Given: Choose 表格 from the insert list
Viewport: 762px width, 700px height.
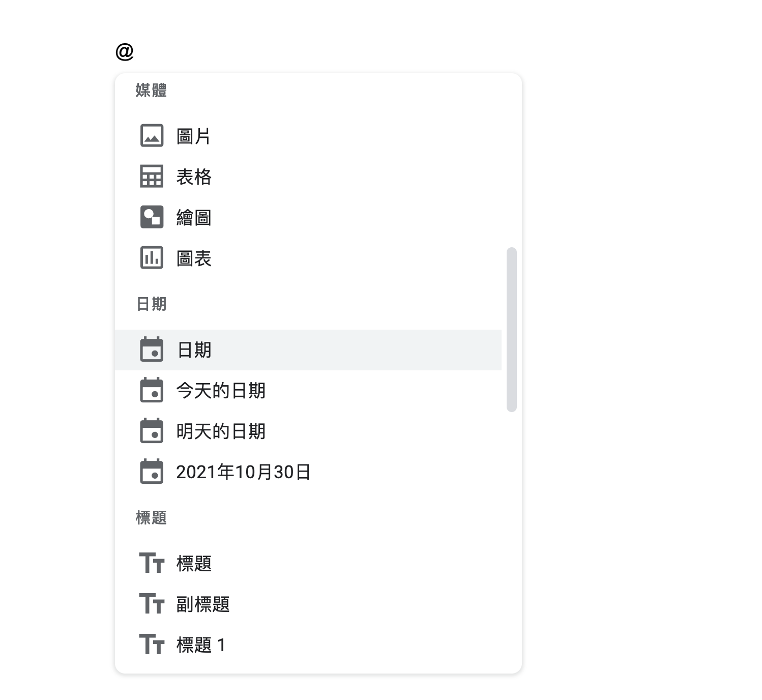Looking at the screenshot, I should (x=194, y=177).
